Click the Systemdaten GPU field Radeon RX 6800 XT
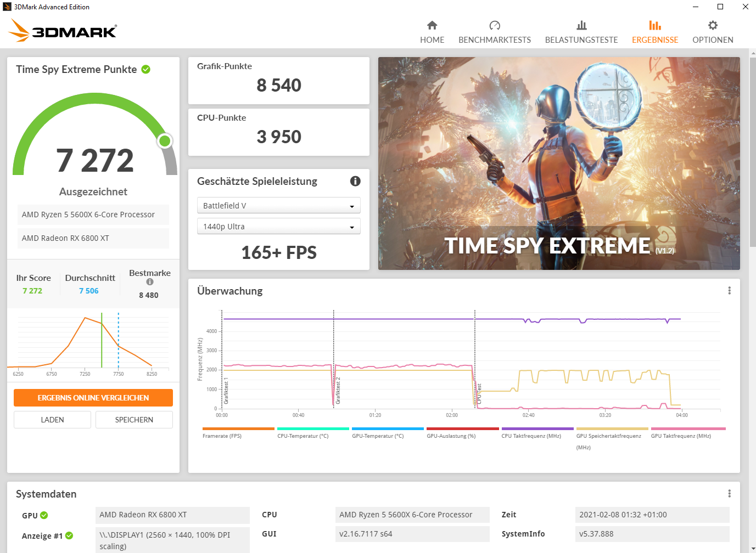 coord(172,515)
